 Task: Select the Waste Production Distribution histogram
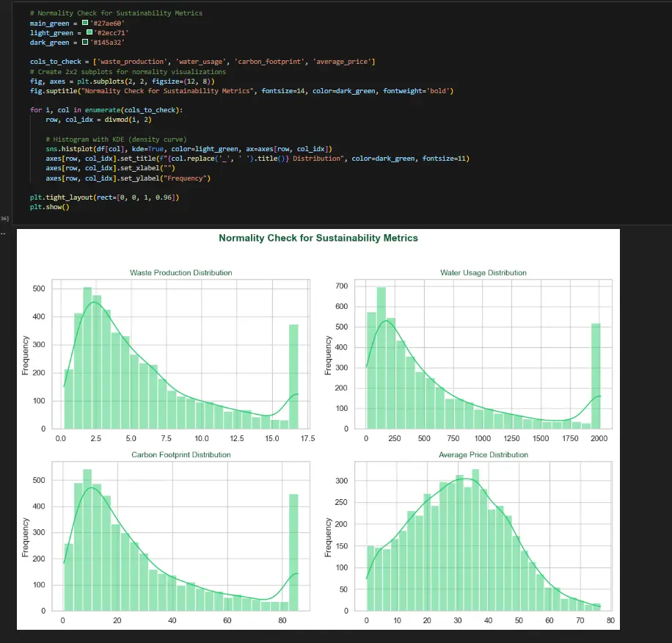(181, 354)
